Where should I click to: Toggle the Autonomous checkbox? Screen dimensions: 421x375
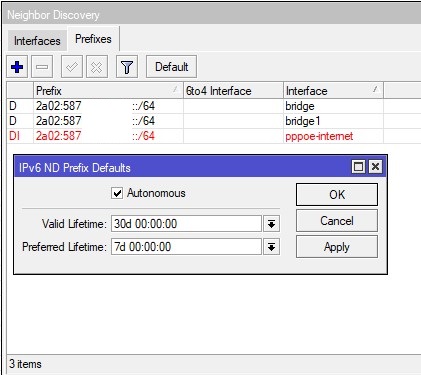pyautogui.click(x=117, y=193)
